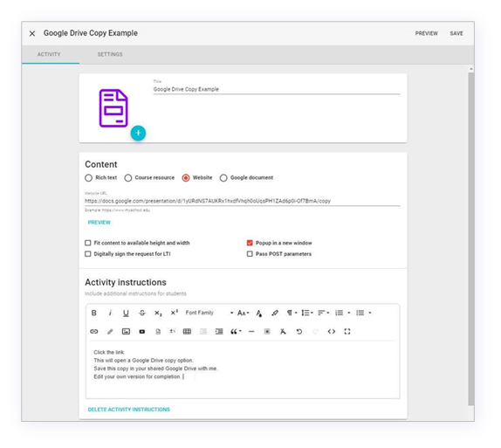Apply subscript formatting
Screen dimensions: 501x448
point(158,313)
